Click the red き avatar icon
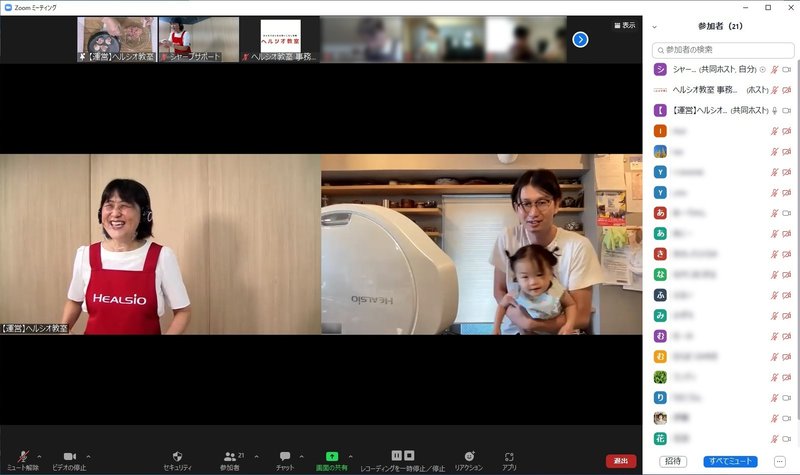The width and height of the screenshot is (800, 475). (660, 254)
